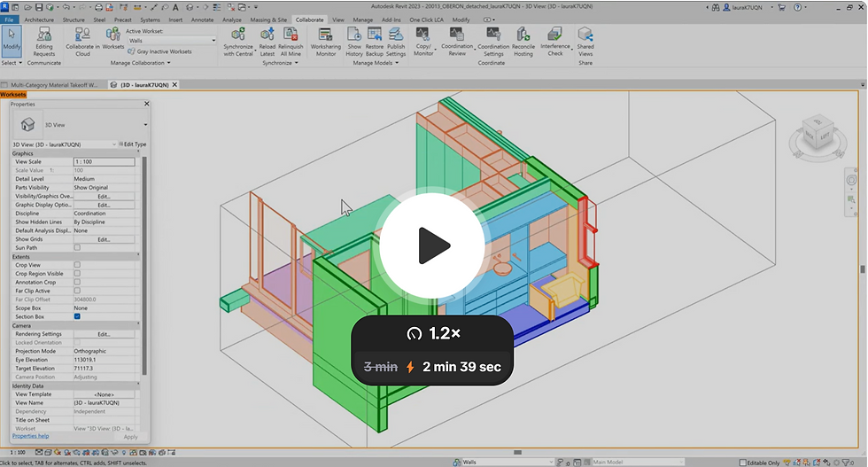Click Edit for Visibility/Graphics Overrides
868x467 pixels.
105,196
